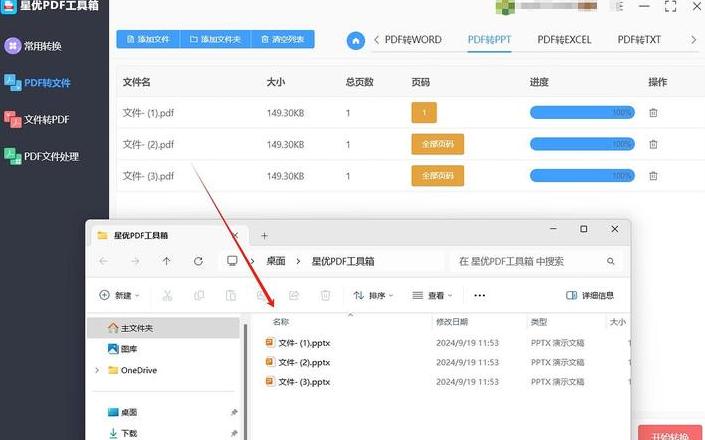
Task: Click the 清空列表 button
Action: click(x=282, y=40)
